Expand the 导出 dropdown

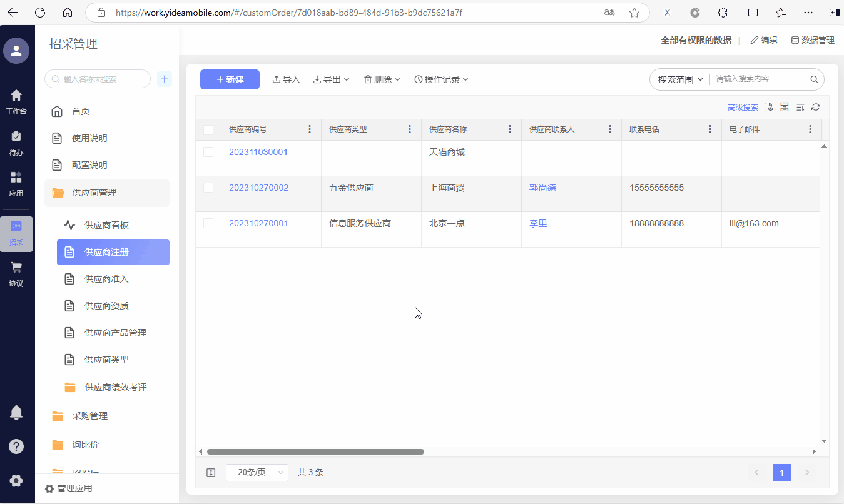click(x=332, y=79)
